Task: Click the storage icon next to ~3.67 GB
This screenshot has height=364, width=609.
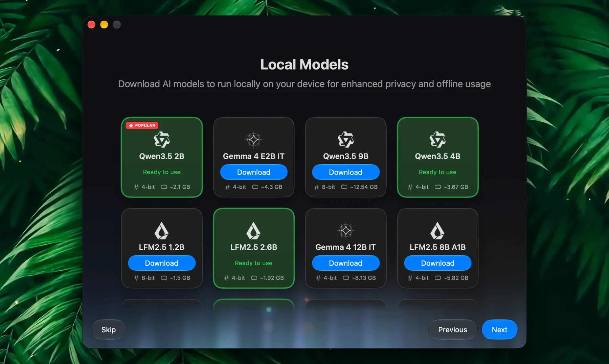Action: click(438, 187)
